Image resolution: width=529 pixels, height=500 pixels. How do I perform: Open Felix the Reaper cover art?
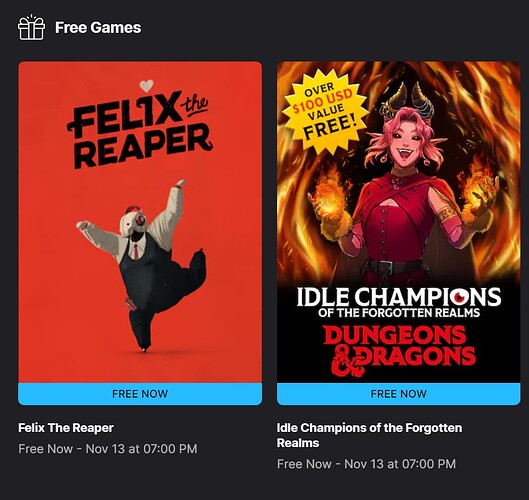click(140, 222)
